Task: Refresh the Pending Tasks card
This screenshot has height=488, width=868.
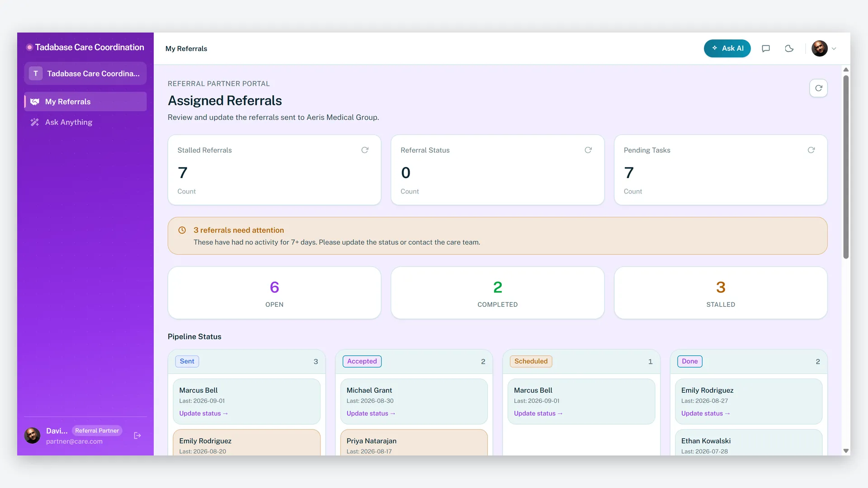Action: [x=811, y=150]
